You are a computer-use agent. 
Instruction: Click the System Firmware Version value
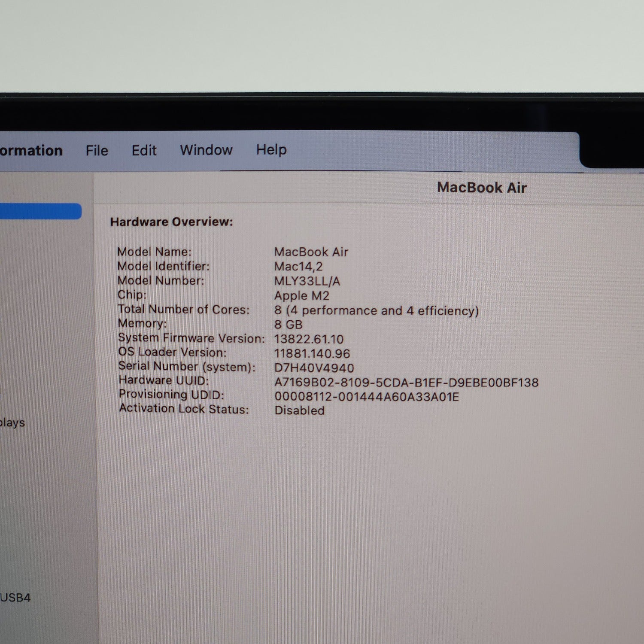click(309, 339)
